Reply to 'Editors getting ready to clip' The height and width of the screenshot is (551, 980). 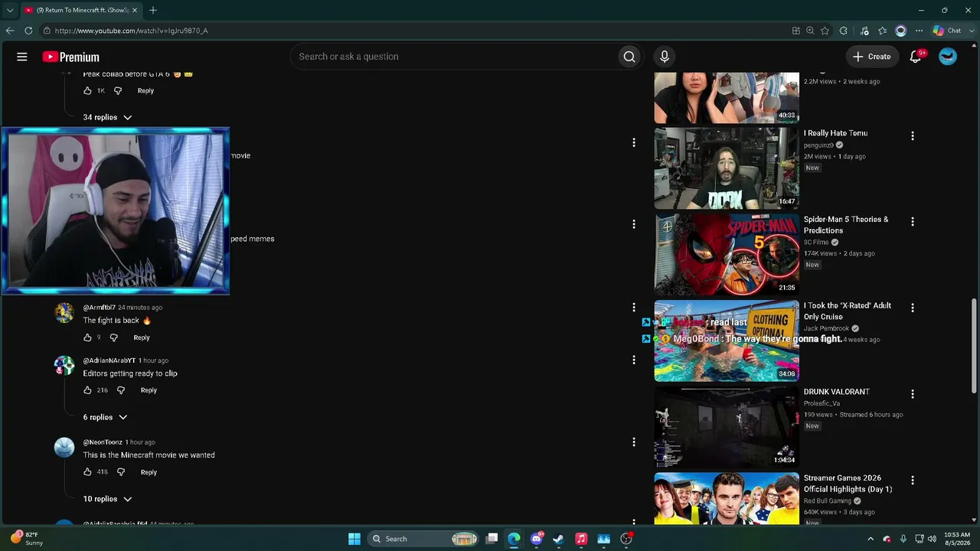tap(149, 390)
